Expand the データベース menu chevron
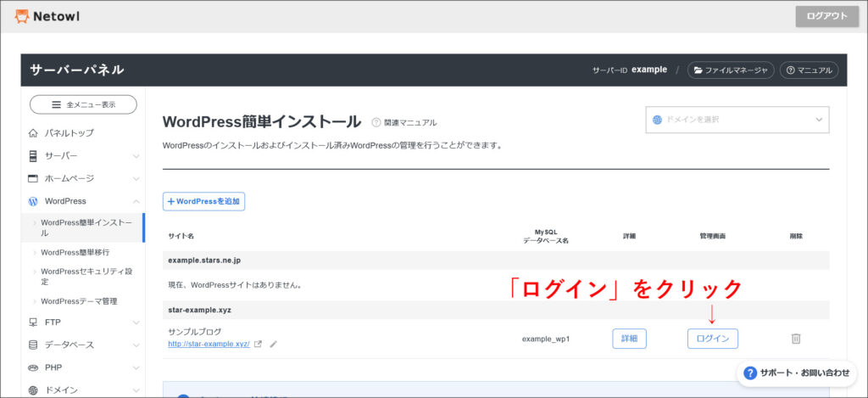 (136, 345)
